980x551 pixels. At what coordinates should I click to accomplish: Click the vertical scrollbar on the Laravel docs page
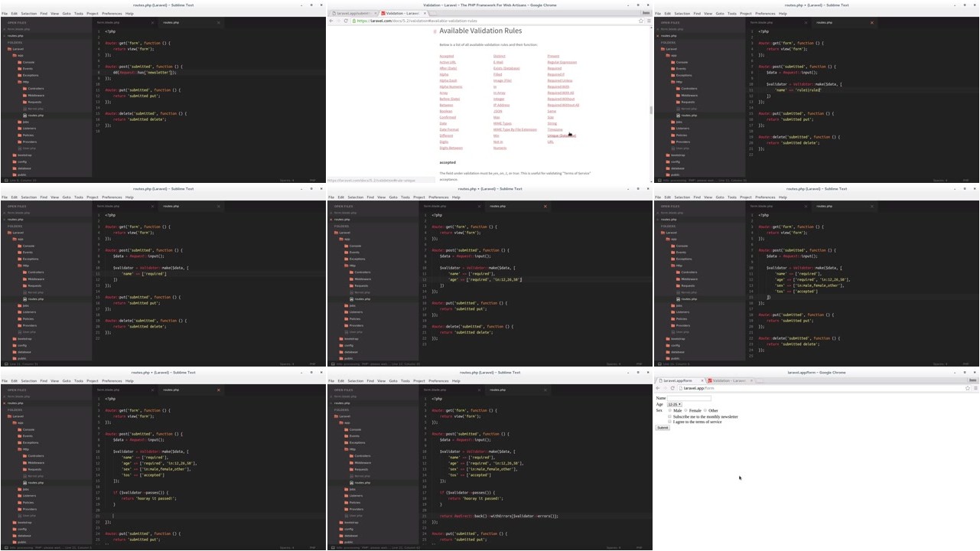click(650, 110)
